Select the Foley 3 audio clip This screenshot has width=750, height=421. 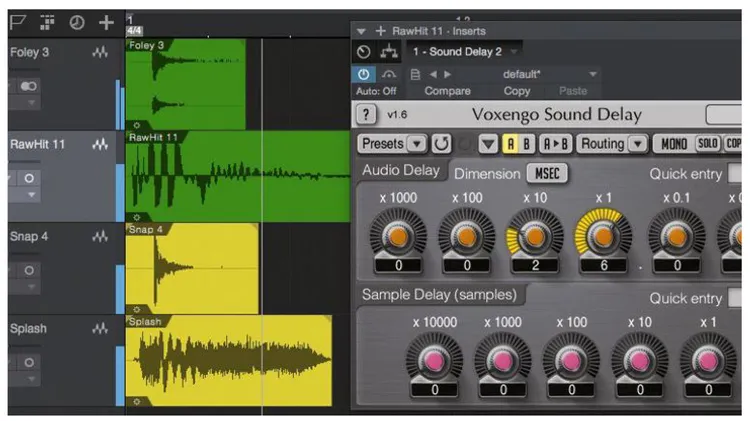click(186, 84)
